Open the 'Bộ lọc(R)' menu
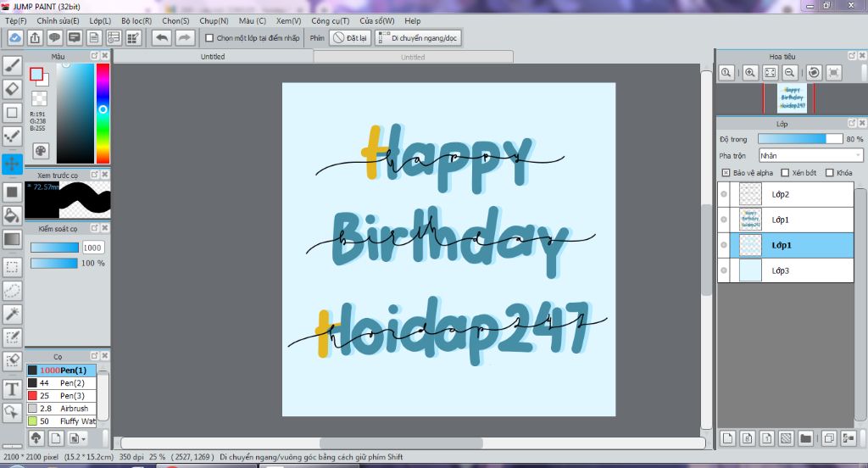868x468 pixels. pos(136,21)
